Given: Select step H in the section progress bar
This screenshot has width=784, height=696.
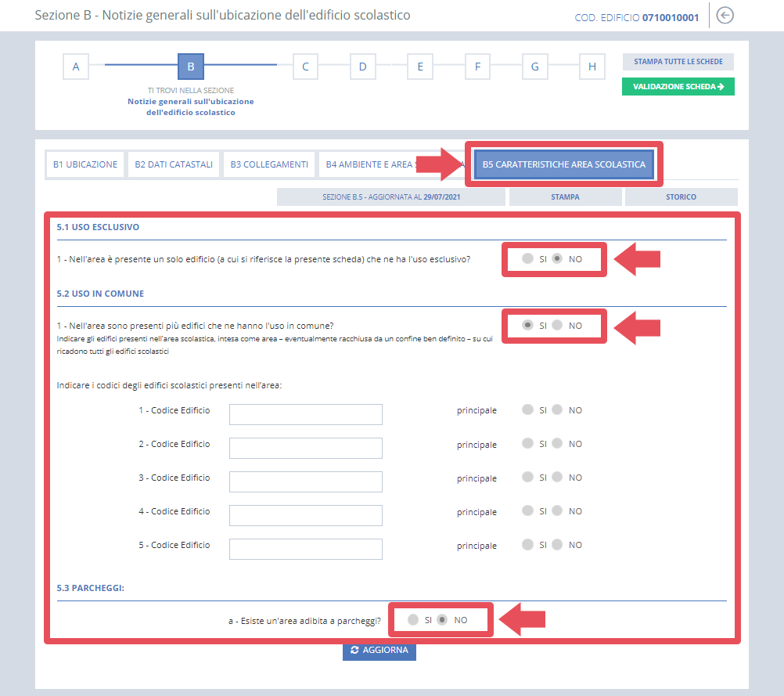Looking at the screenshot, I should point(592,67).
